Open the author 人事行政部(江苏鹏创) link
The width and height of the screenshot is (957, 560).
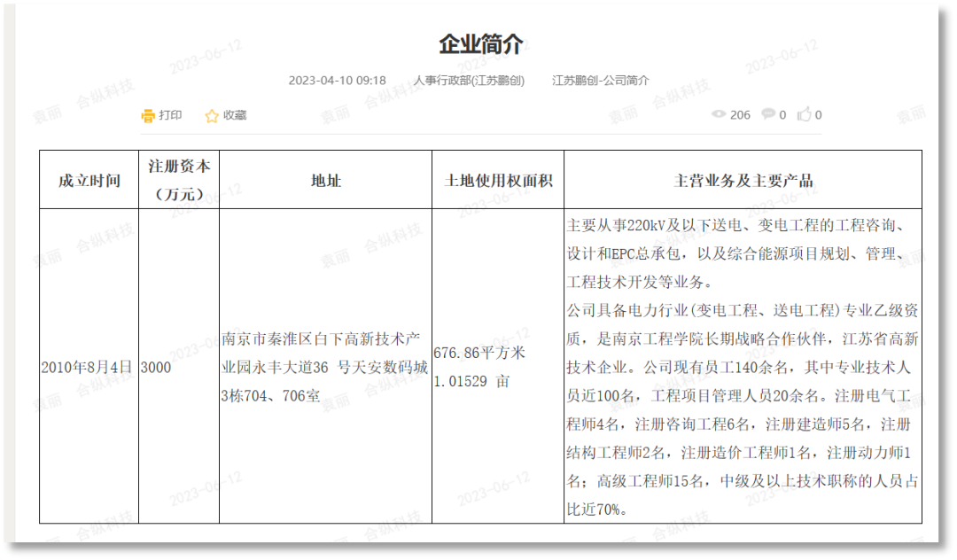[x=469, y=81]
